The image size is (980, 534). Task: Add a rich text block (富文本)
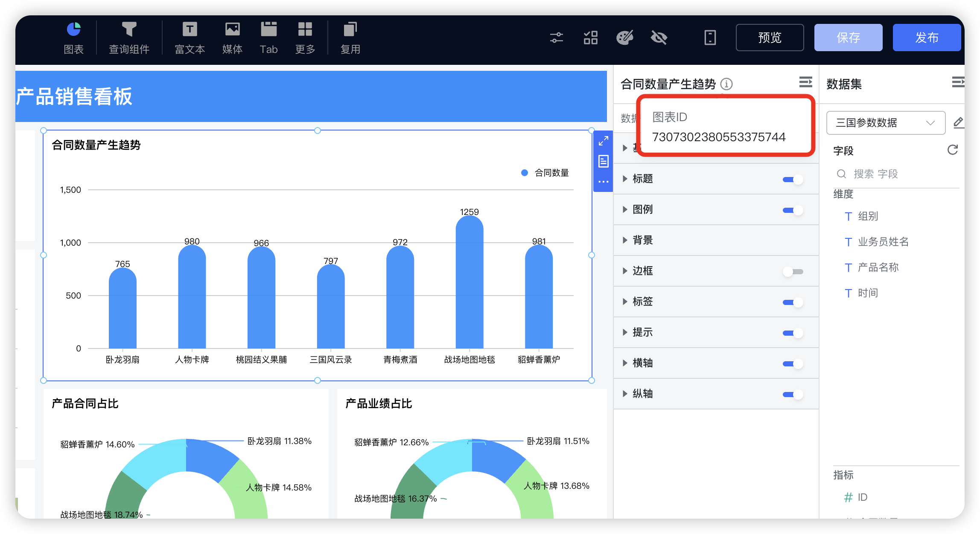pyautogui.click(x=190, y=37)
